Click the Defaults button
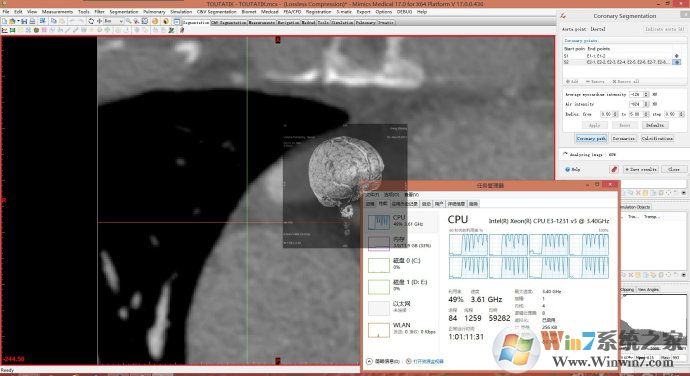Image resolution: width=690 pixels, height=376 pixels. (x=655, y=125)
